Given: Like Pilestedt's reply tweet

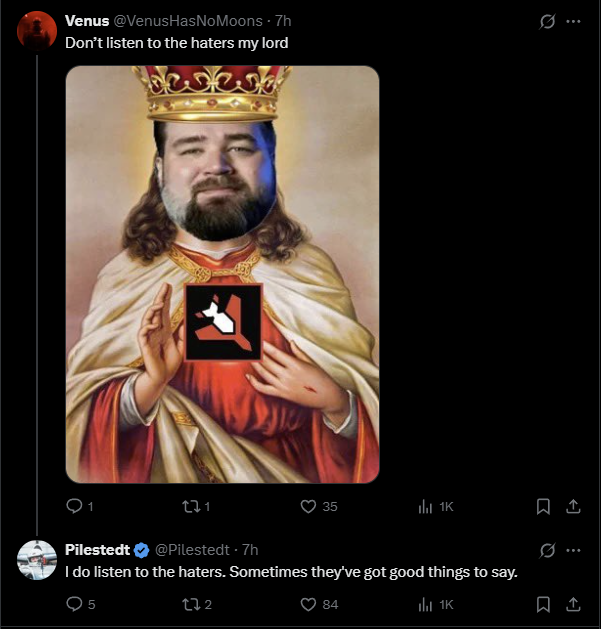Looking at the screenshot, I should click(309, 604).
